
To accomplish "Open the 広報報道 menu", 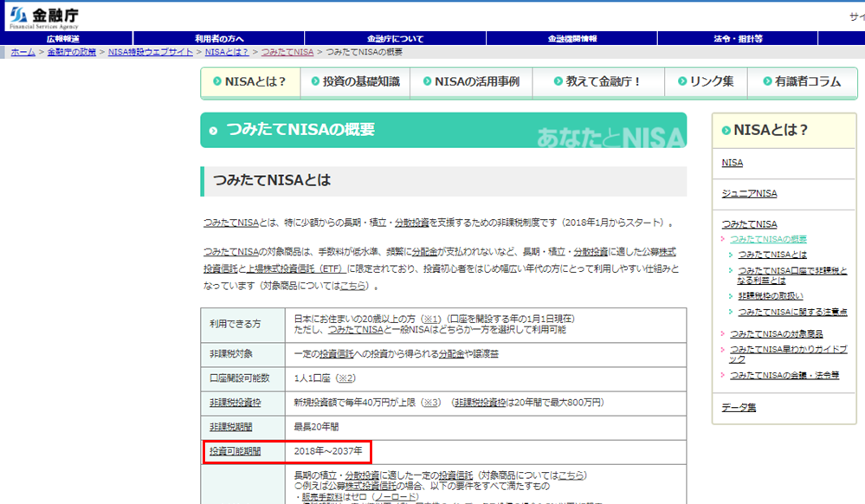I will [63, 39].
